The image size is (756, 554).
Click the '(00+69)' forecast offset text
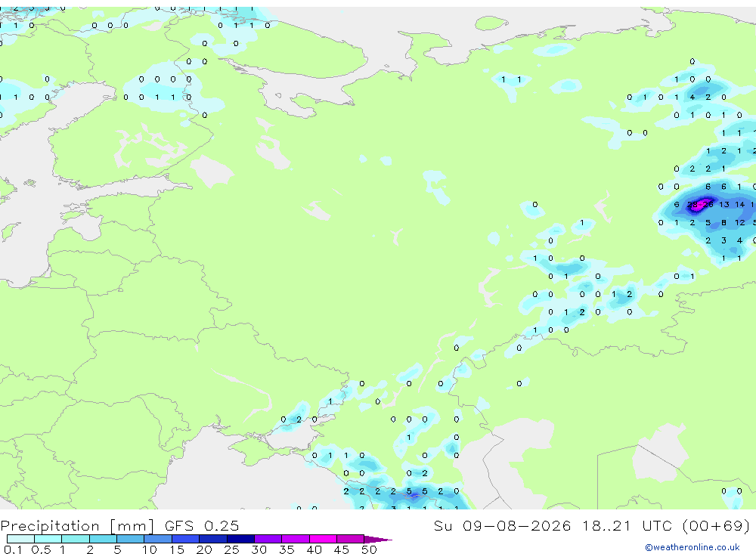click(x=717, y=526)
